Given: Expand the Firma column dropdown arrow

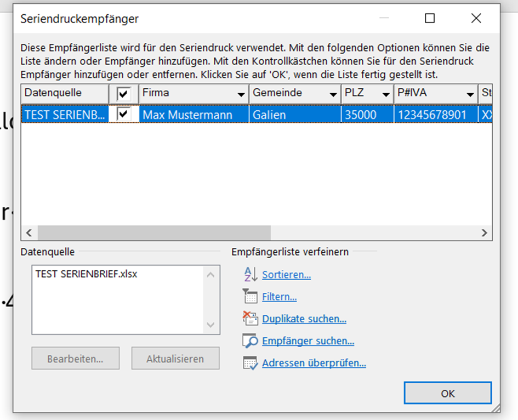Looking at the screenshot, I should coord(241,95).
